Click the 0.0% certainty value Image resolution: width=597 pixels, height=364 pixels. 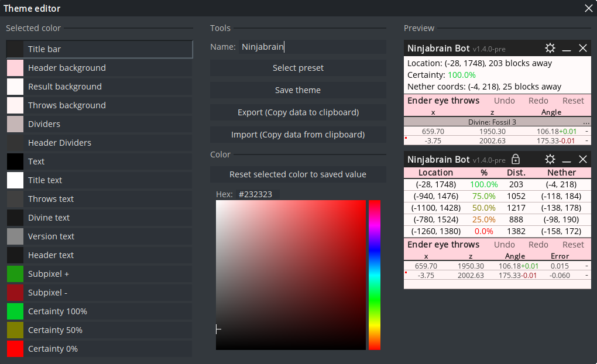(484, 232)
